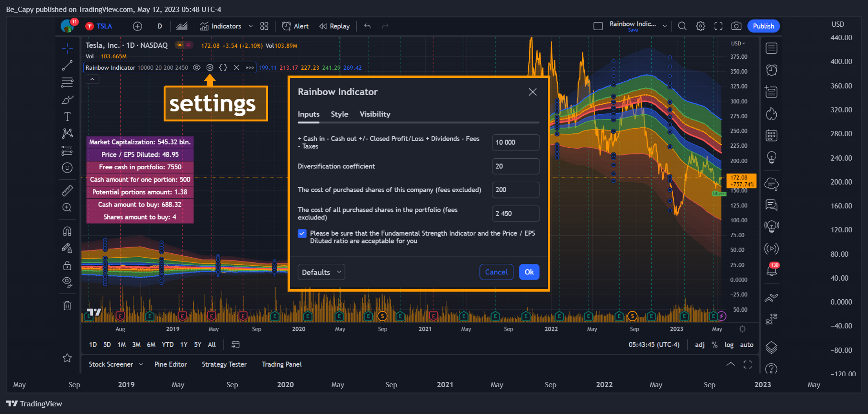Click the layout selection square icon
The width and height of the screenshot is (868, 414).
pos(598,26)
